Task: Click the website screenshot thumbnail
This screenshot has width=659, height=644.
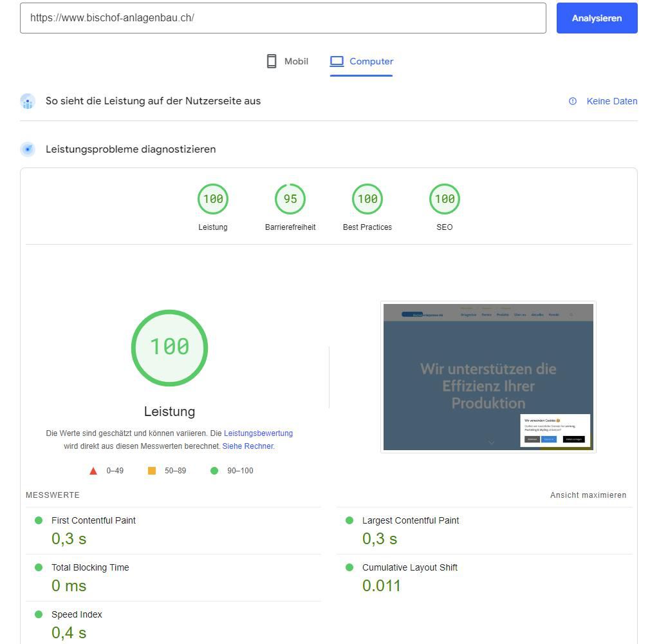Action: [x=488, y=377]
